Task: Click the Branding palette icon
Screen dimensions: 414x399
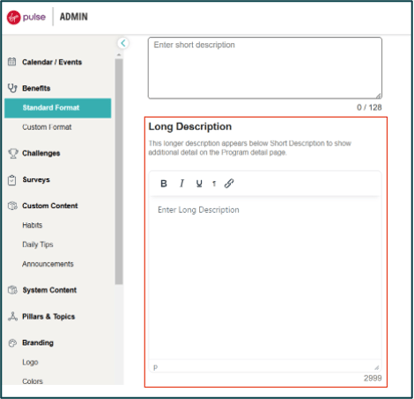Action: point(12,343)
